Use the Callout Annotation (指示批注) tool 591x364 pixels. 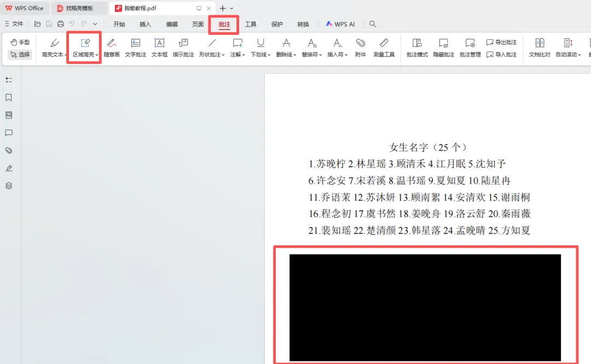[x=183, y=48]
